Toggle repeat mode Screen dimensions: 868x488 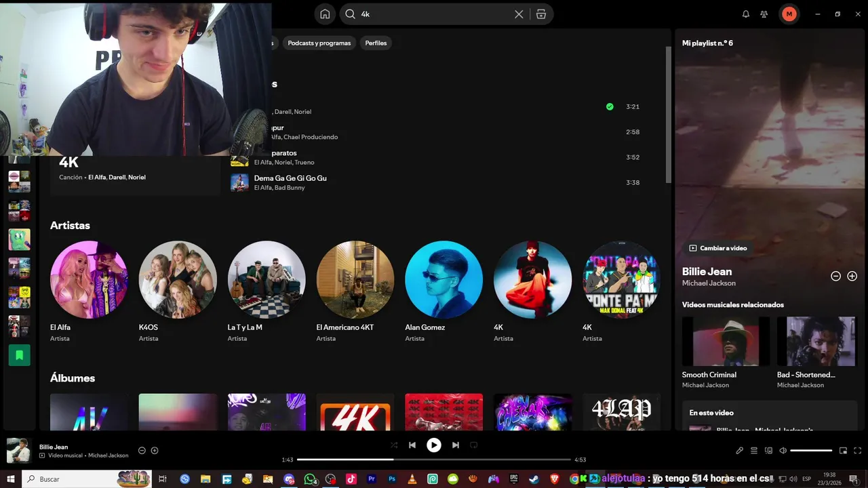click(474, 445)
